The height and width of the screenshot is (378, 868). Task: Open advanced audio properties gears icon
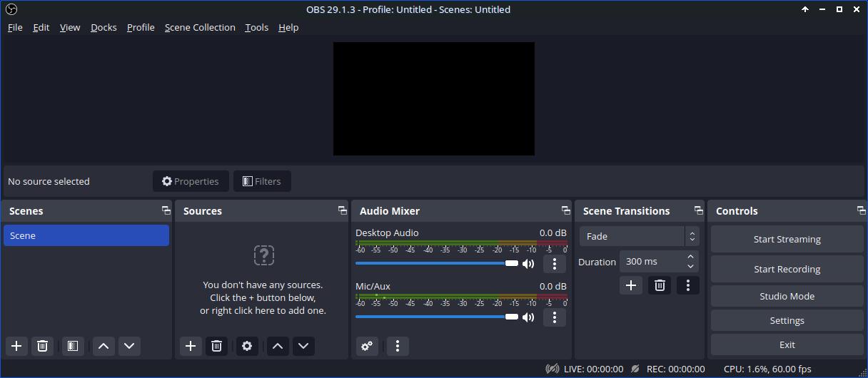click(x=367, y=346)
